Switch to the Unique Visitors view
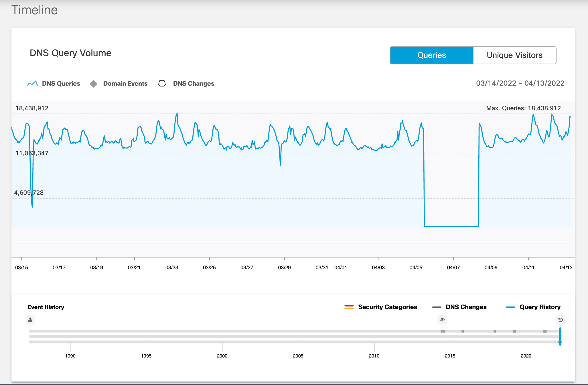This screenshot has height=385, width=588. tap(514, 55)
